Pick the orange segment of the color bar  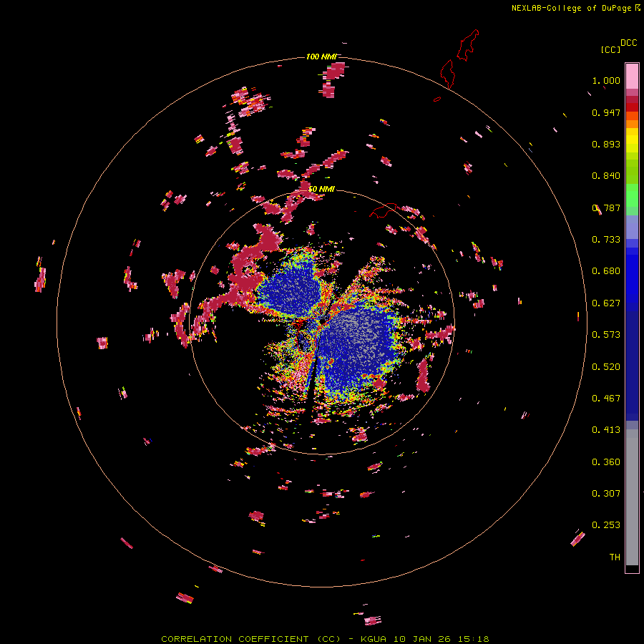[632, 124]
